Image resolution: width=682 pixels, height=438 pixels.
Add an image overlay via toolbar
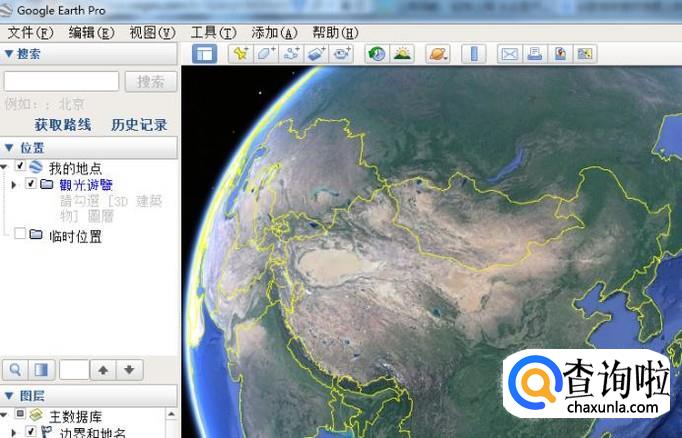click(316, 54)
